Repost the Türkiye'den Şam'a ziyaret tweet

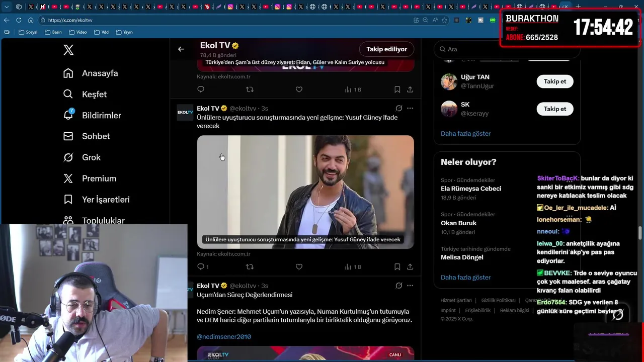250,89
